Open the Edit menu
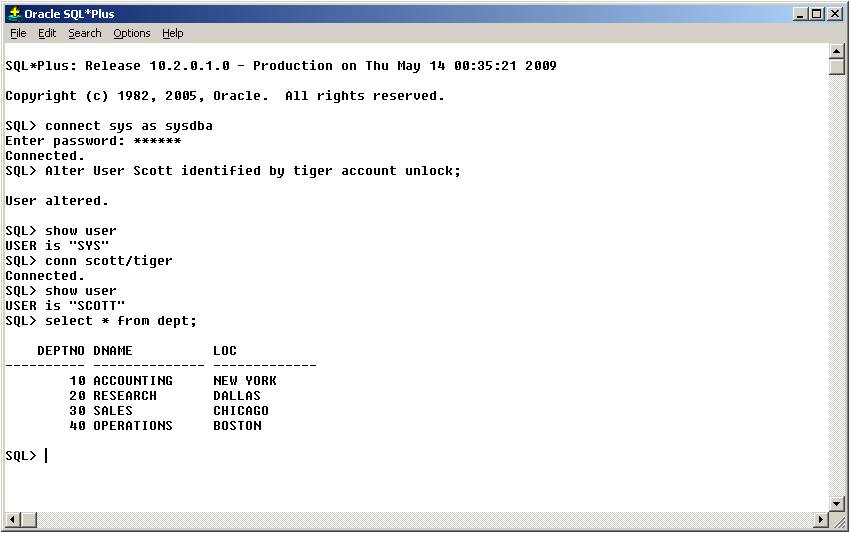The width and height of the screenshot is (850, 533). [x=47, y=33]
